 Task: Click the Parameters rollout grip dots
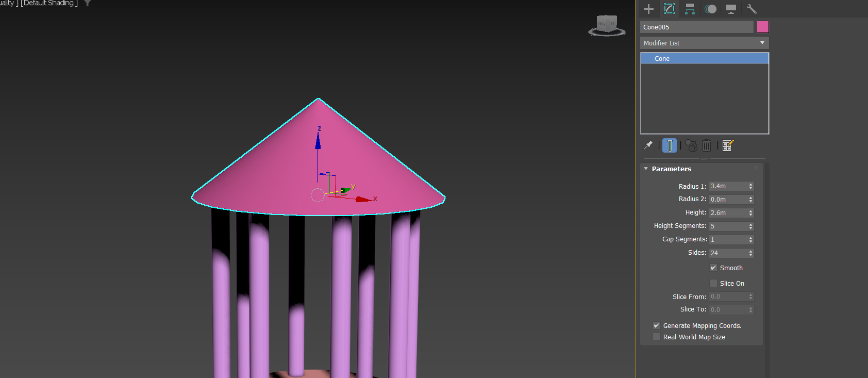tap(757, 169)
